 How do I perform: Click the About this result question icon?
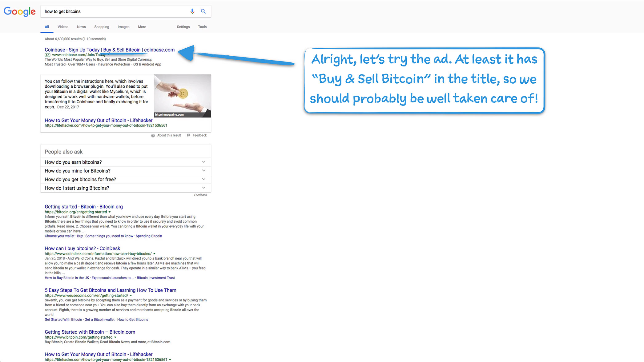point(153,136)
